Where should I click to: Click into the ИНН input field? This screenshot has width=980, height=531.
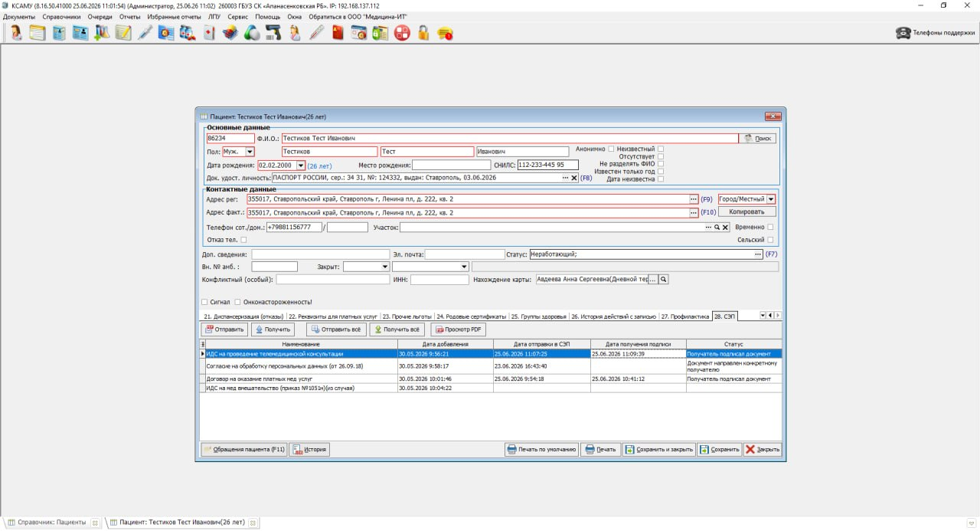(439, 280)
